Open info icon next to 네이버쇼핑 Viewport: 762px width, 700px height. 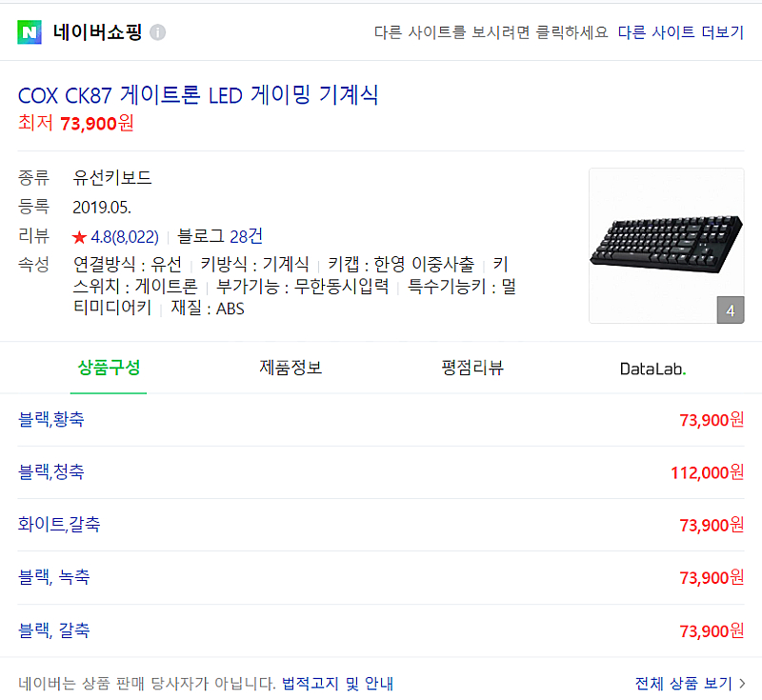tap(157, 32)
